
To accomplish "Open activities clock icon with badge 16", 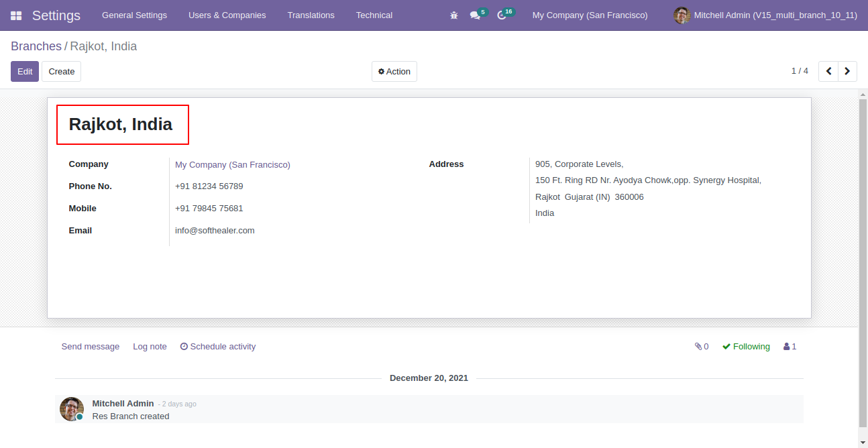I will click(505, 14).
